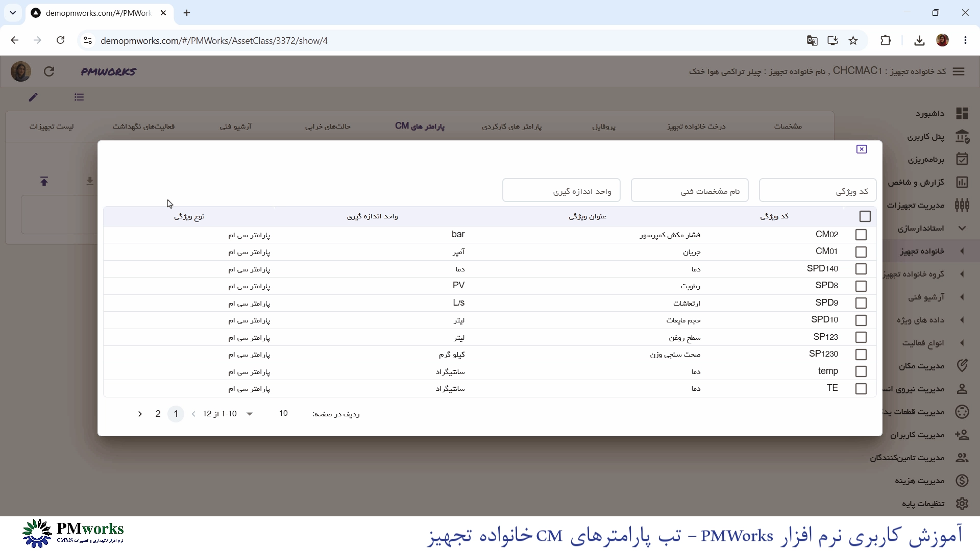The height and width of the screenshot is (551, 980).
Task: Open the hamburger menu icon
Action: (x=959, y=71)
